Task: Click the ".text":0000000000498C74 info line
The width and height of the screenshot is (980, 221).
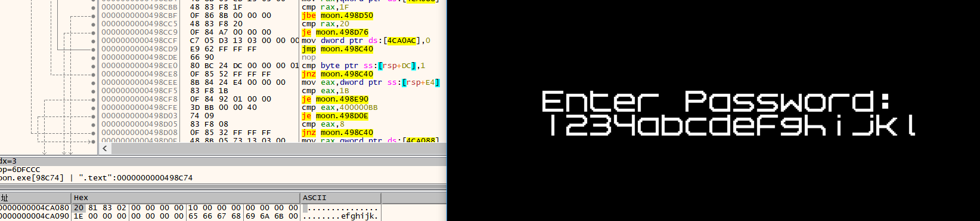Action: click(x=135, y=178)
